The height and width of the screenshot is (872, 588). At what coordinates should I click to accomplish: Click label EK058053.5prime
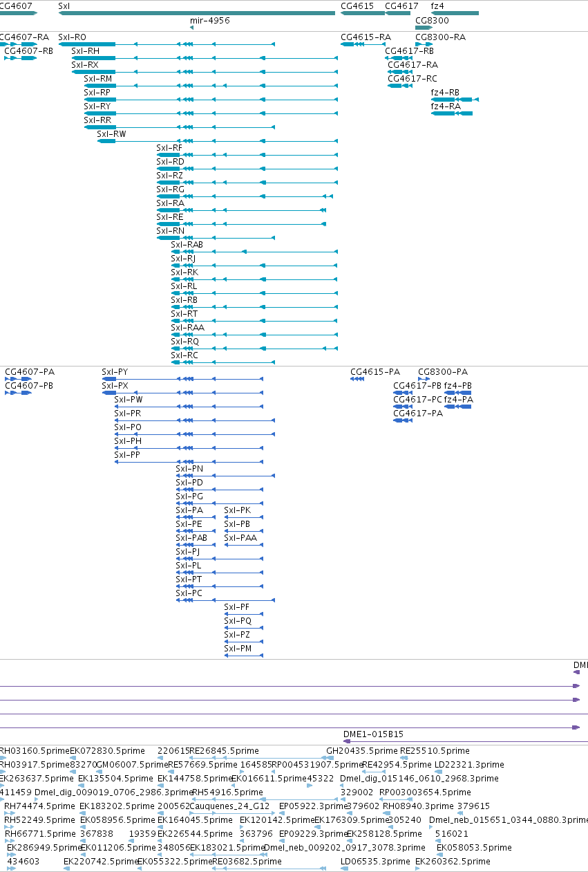pyautogui.click(x=474, y=848)
